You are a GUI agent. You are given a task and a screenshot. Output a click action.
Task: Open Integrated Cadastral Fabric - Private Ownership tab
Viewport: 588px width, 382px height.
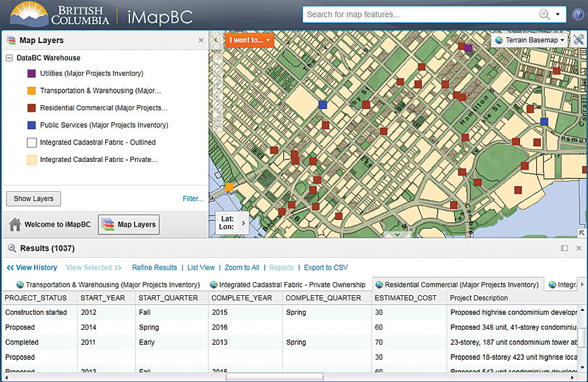click(287, 285)
